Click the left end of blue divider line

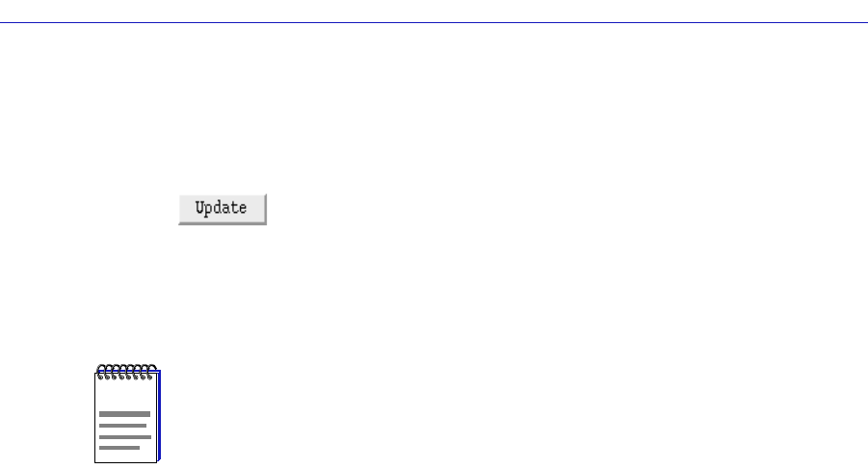[3, 23]
